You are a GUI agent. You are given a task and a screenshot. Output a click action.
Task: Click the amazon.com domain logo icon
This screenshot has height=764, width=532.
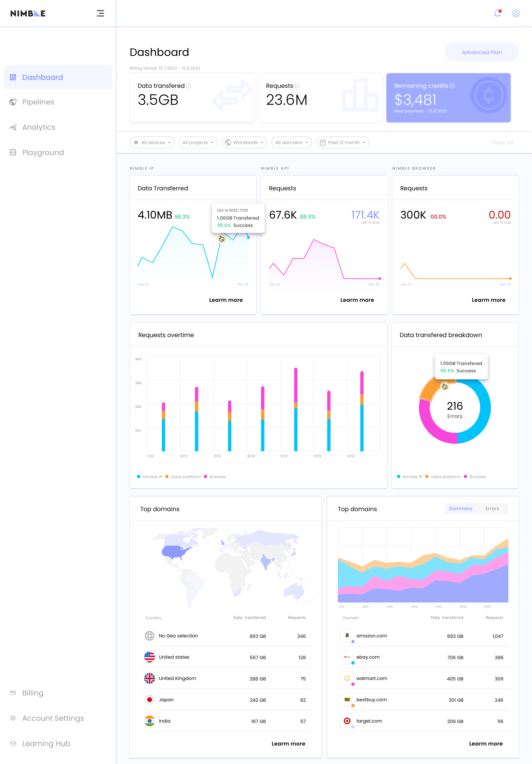(347, 636)
